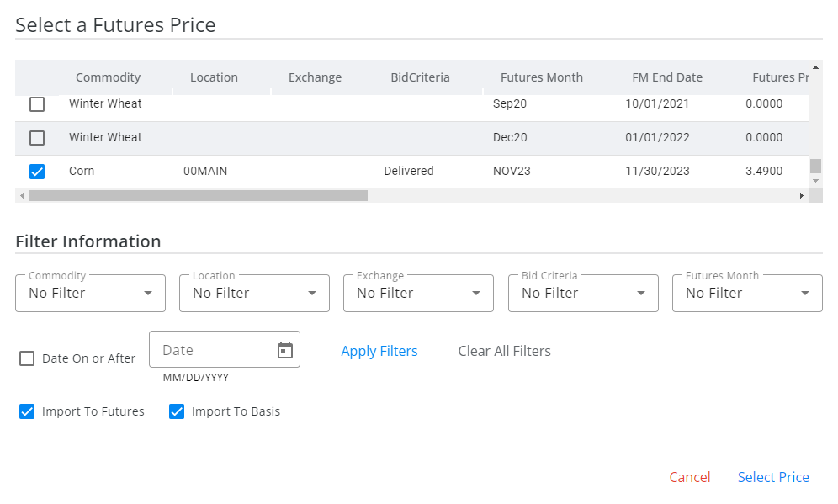Uncheck the Corn row checkbox
Viewport: 838px width, 504px height.
pos(37,172)
